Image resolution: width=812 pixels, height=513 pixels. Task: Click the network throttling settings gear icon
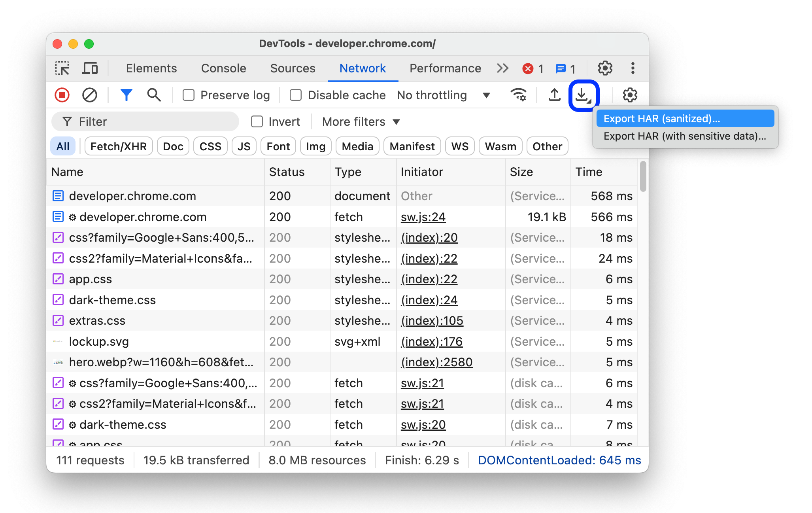click(627, 95)
